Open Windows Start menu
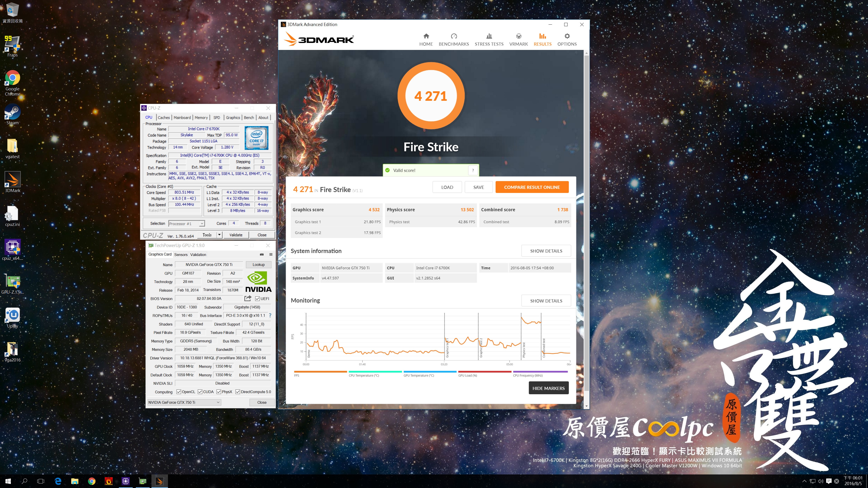 (x=8, y=481)
